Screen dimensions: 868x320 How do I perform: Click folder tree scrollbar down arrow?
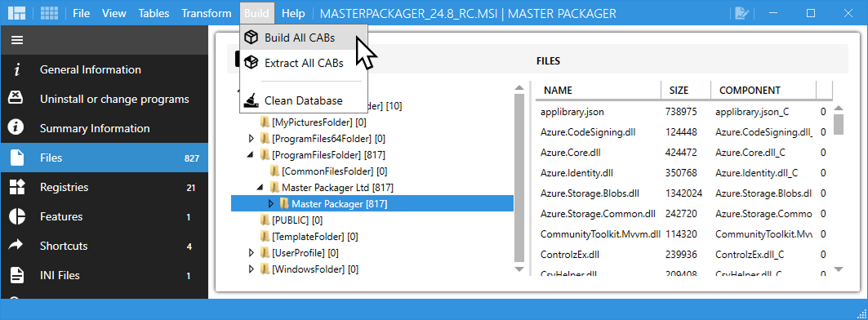(519, 269)
